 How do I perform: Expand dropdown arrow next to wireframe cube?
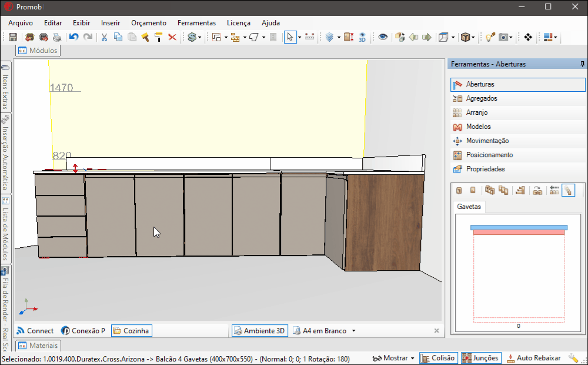453,37
